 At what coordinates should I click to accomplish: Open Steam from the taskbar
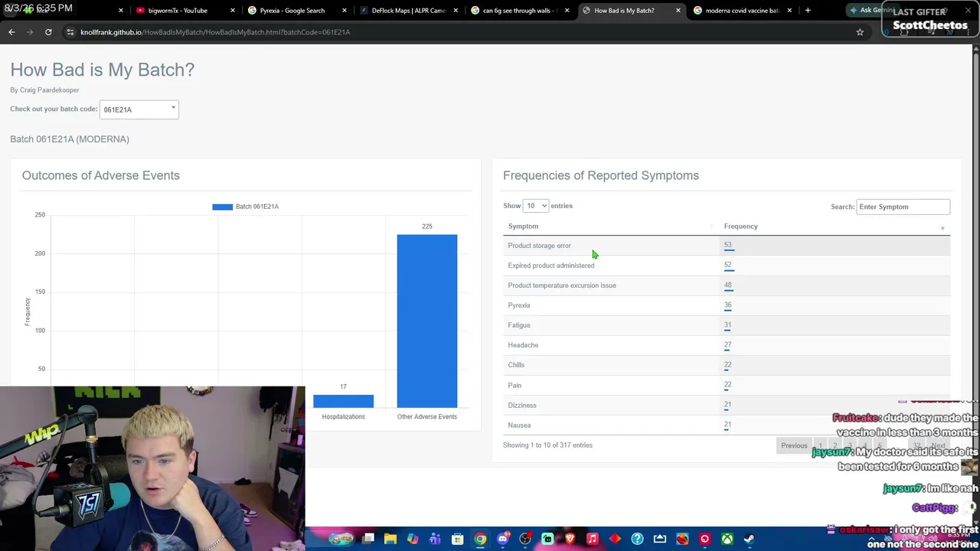point(749,540)
